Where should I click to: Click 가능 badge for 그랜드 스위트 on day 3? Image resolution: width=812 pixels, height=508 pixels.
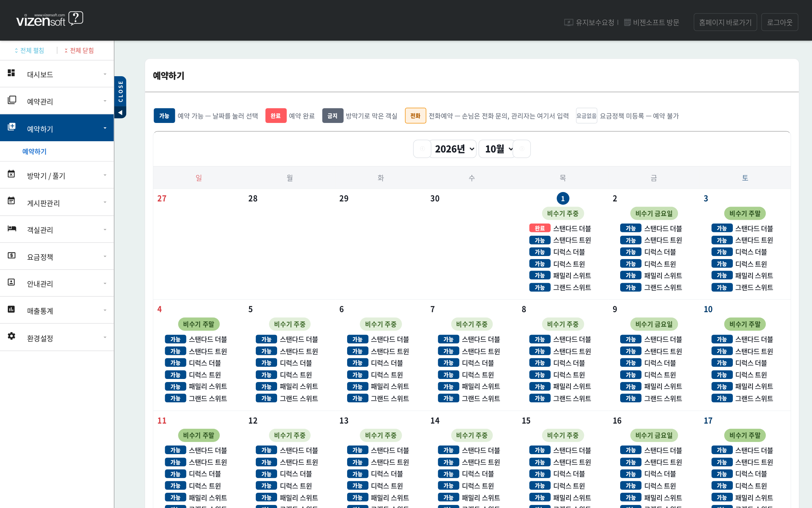point(722,288)
